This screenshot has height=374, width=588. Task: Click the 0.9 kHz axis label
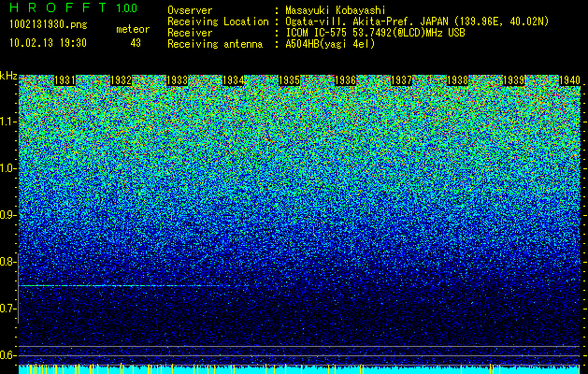click(7, 215)
